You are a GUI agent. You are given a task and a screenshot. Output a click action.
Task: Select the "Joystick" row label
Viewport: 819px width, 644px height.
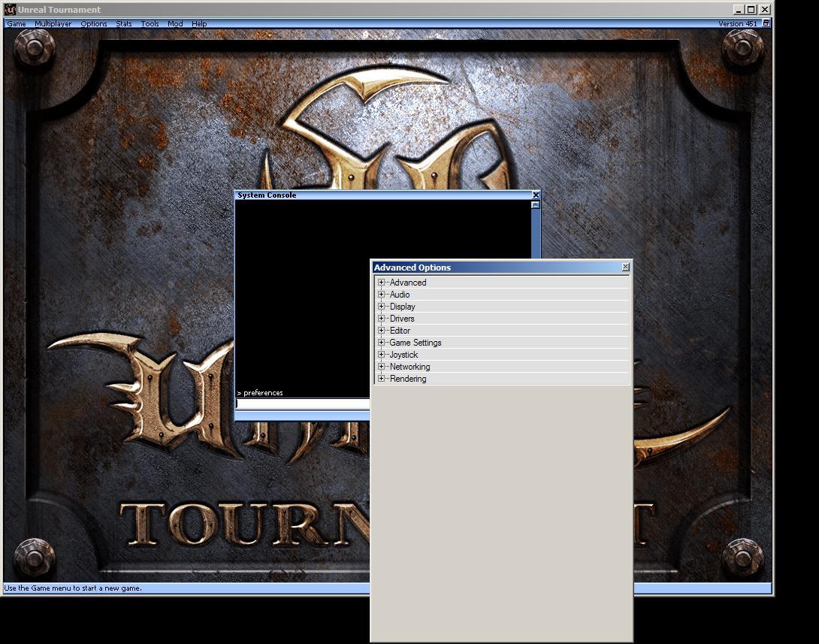coord(403,355)
